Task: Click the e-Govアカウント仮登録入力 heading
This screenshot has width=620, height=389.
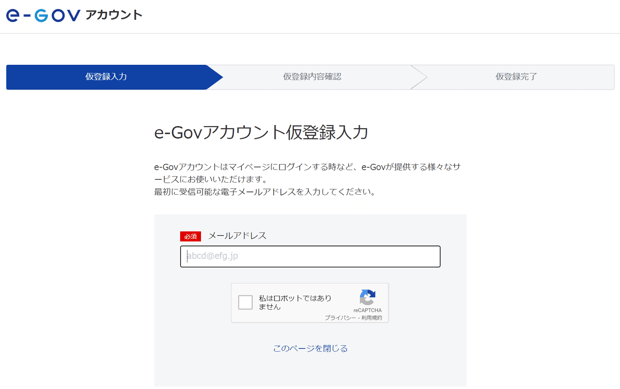Action: tap(261, 132)
